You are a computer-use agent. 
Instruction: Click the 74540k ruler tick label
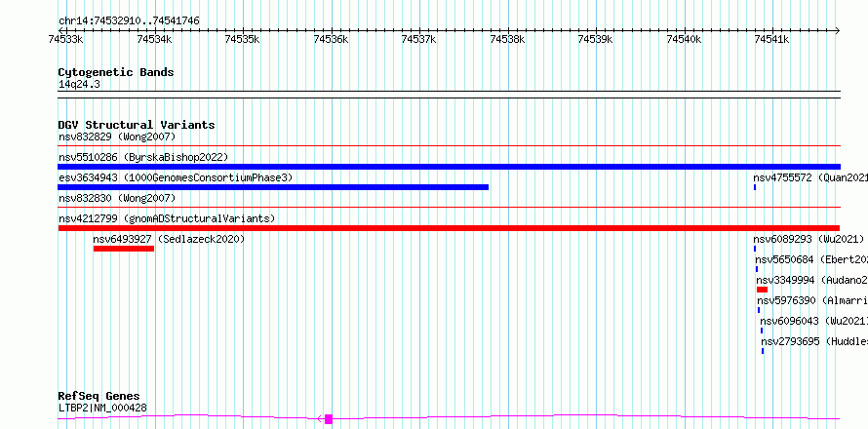[x=685, y=39]
